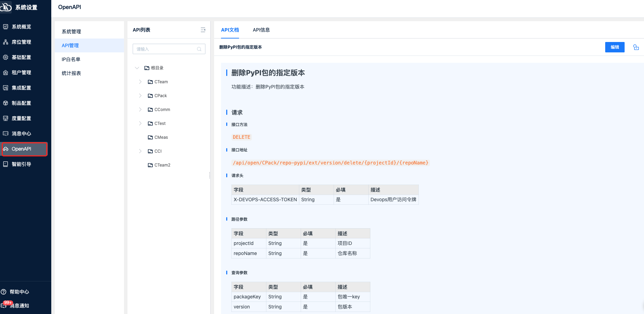
Task: Expand the CComm tree node
Action: (140, 110)
